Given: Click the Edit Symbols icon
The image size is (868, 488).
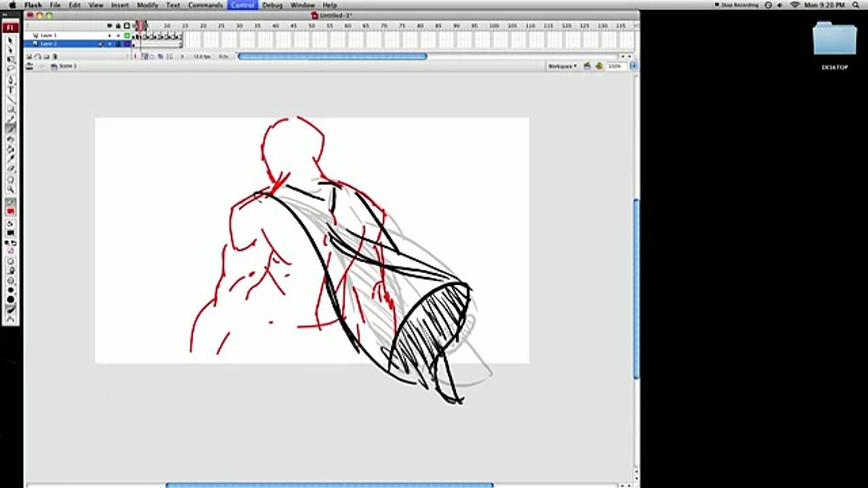Looking at the screenshot, I should [x=599, y=66].
